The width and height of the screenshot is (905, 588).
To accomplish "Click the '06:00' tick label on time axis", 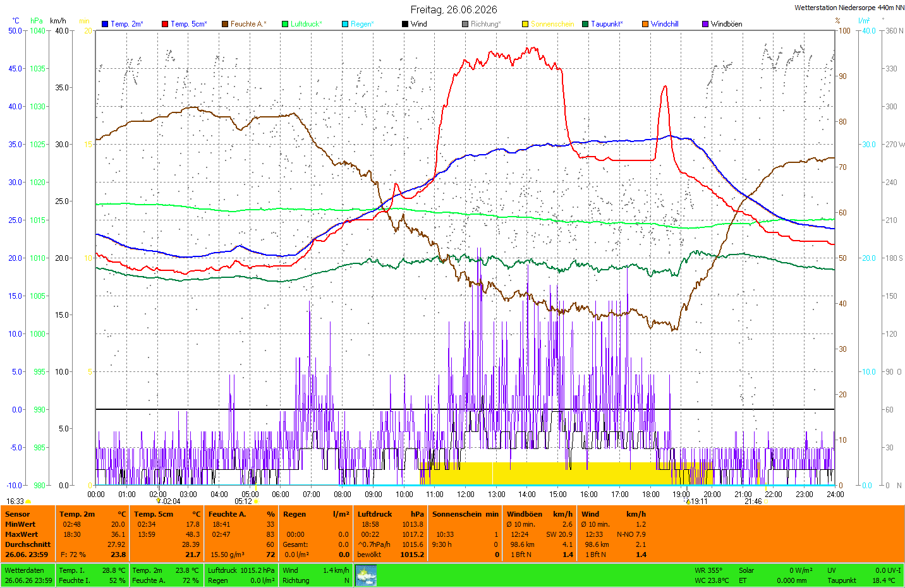I will click(x=281, y=495).
